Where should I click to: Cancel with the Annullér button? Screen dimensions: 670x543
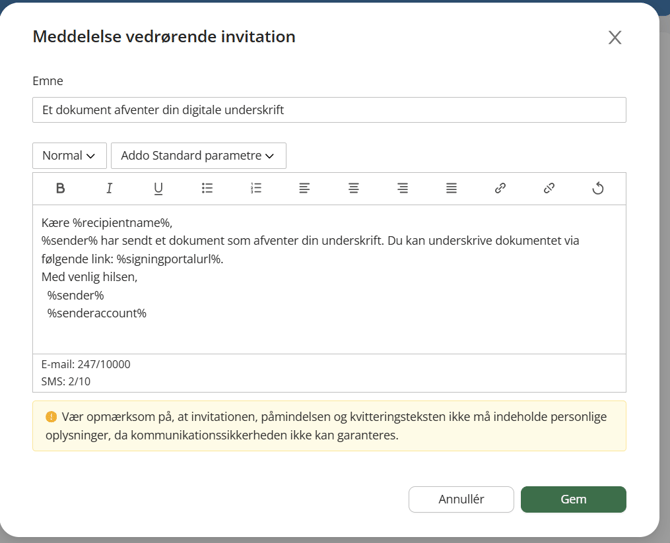pyautogui.click(x=461, y=499)
